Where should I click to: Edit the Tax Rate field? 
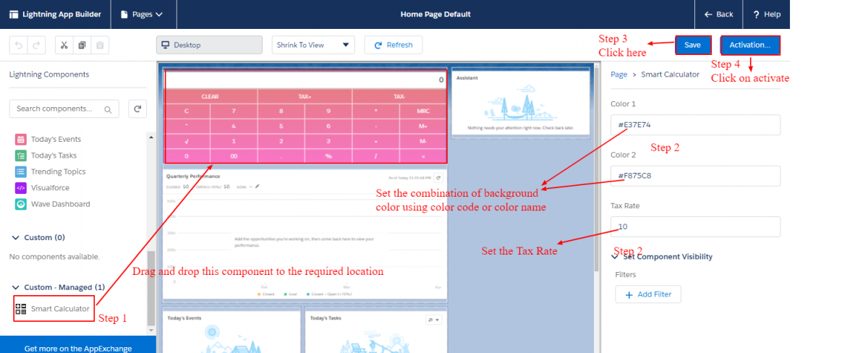pyautogui.click(x=695, y=226)
